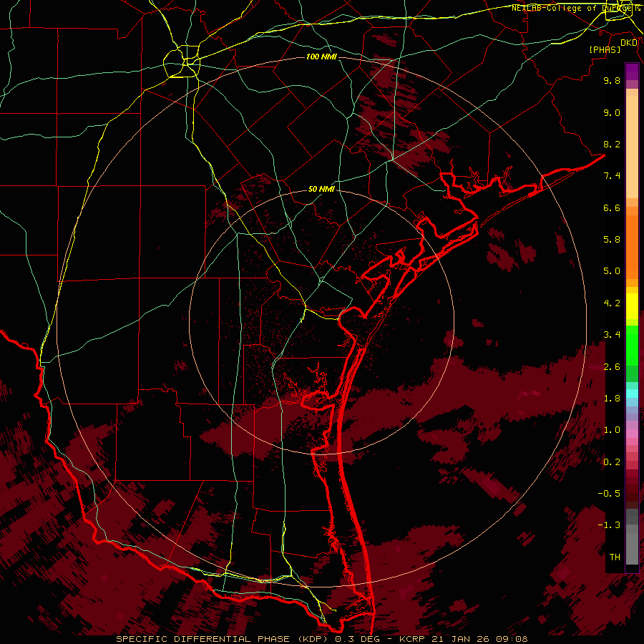Click the [PHAS] unit label above the legend
The height and width of the screenshot is (644, 644).
coord(605,50)
